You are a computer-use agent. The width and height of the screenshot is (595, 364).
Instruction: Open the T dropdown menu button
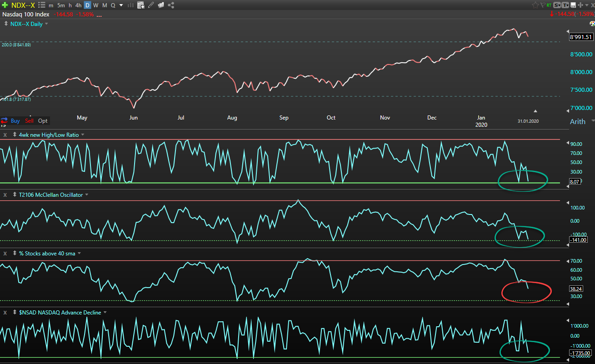[565, 5]
